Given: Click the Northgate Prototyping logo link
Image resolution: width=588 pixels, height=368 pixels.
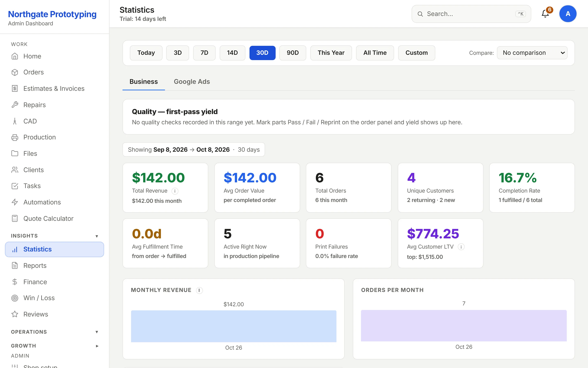Looking at the screenshot, I should (x=52, y=14).
